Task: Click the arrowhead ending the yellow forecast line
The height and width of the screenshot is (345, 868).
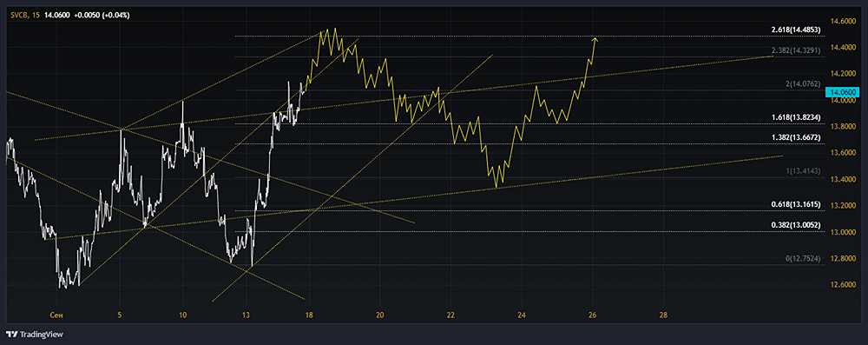Action: click(x=595, y=40)
